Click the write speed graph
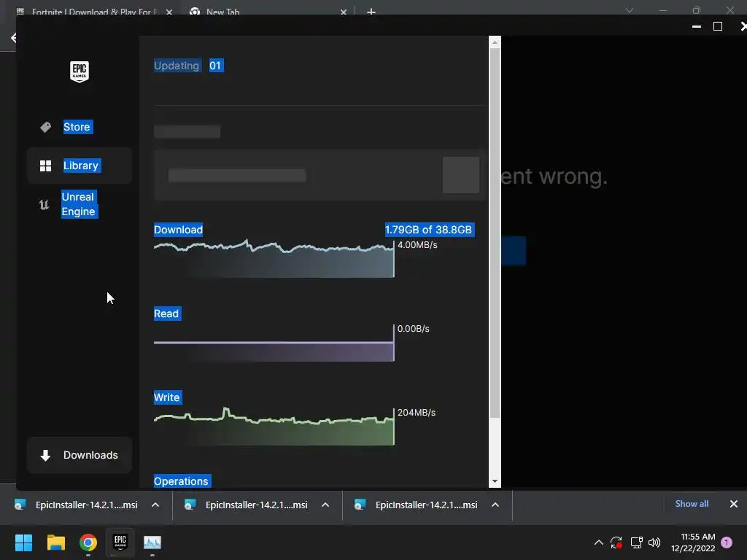 (274, 427)
